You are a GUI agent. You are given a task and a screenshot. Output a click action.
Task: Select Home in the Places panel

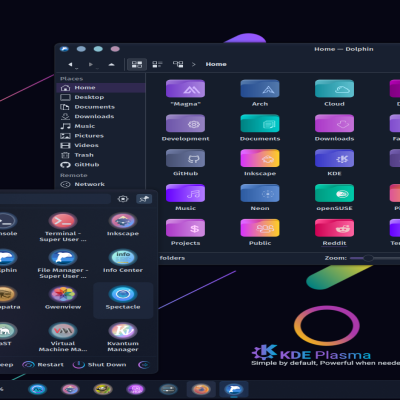[101, 88]
